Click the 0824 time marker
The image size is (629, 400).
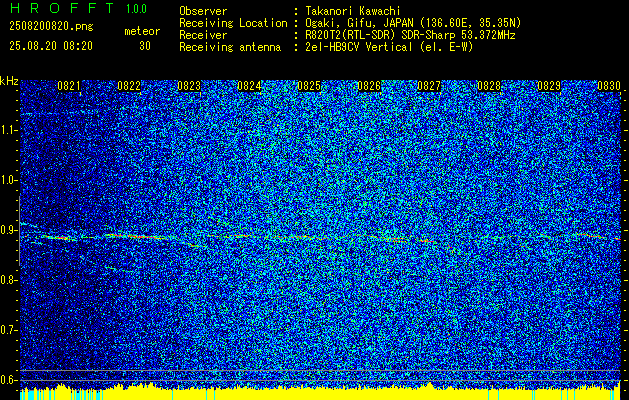click(x=249, y=86)
